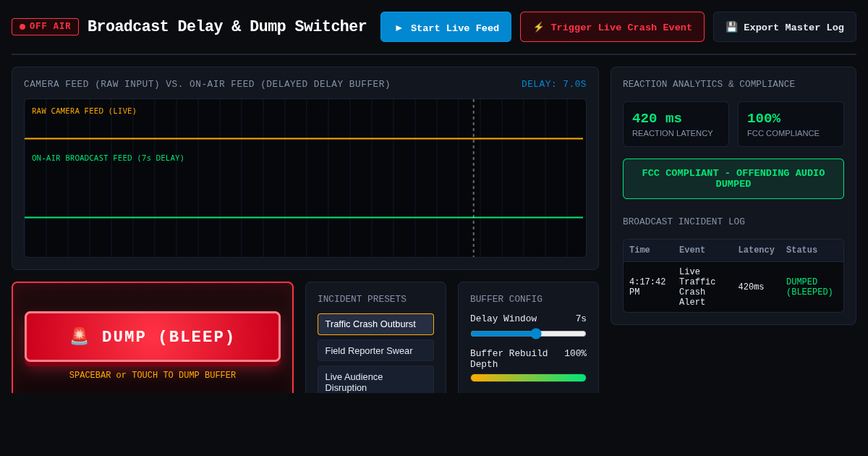Image resolution: width=868 pixels, height=456 pixels.
Task: Click the Start Live Feed button
Action: [x=446, y=27]
